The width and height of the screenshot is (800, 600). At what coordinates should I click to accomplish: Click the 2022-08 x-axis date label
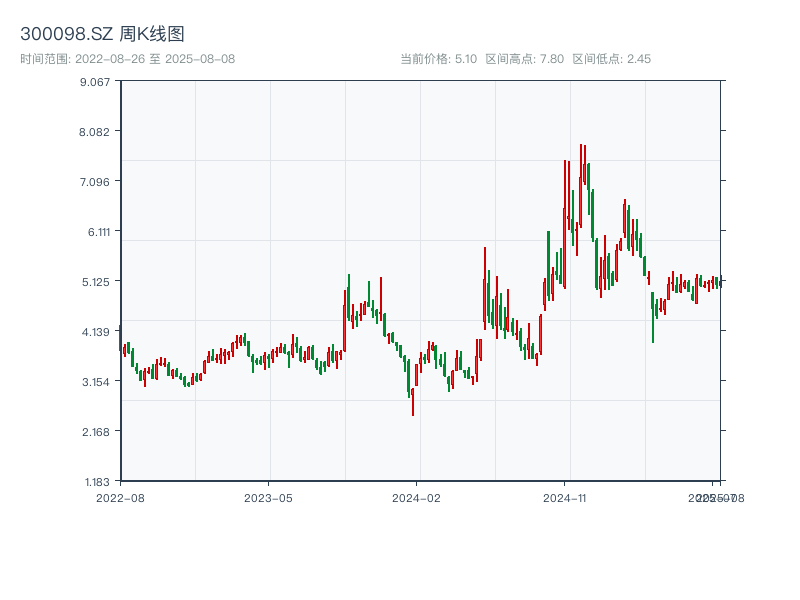[120, 497]
